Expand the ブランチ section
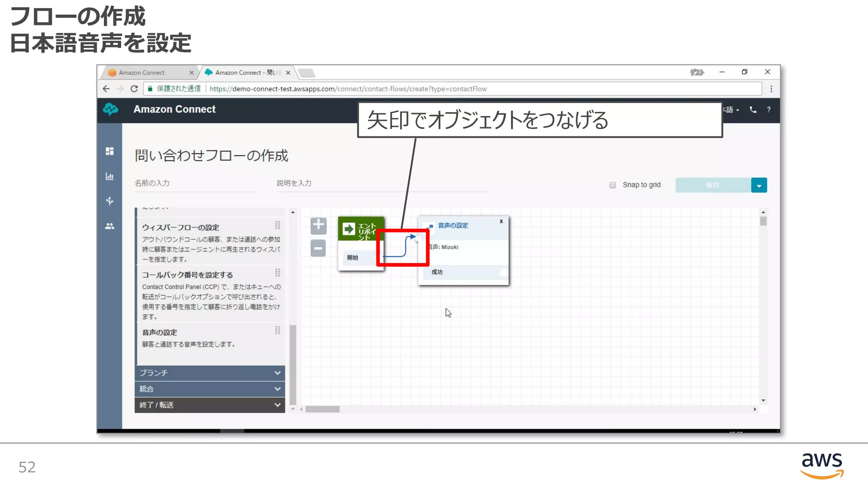 (210, 373)
